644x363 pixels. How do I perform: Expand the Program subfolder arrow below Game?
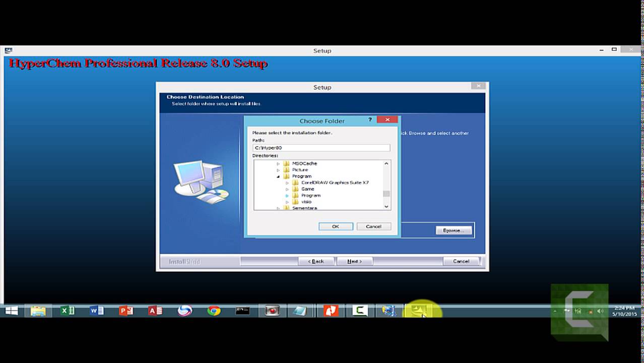[287, 196]
